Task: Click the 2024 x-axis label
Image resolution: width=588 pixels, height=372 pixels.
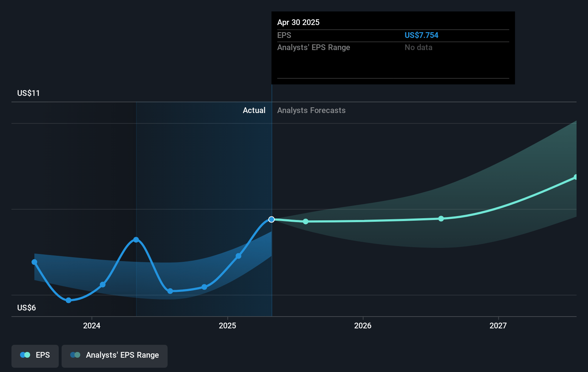Action: 92,325
